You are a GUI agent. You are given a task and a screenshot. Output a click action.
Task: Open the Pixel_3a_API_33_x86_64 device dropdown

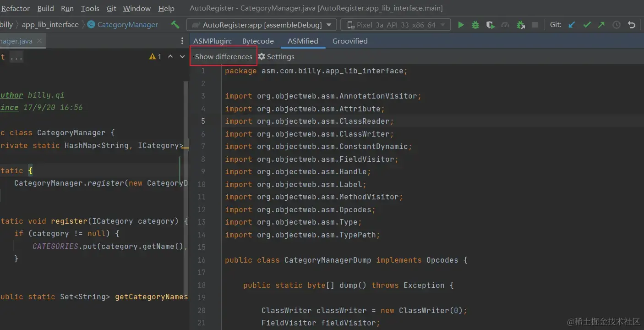[396, 25]
